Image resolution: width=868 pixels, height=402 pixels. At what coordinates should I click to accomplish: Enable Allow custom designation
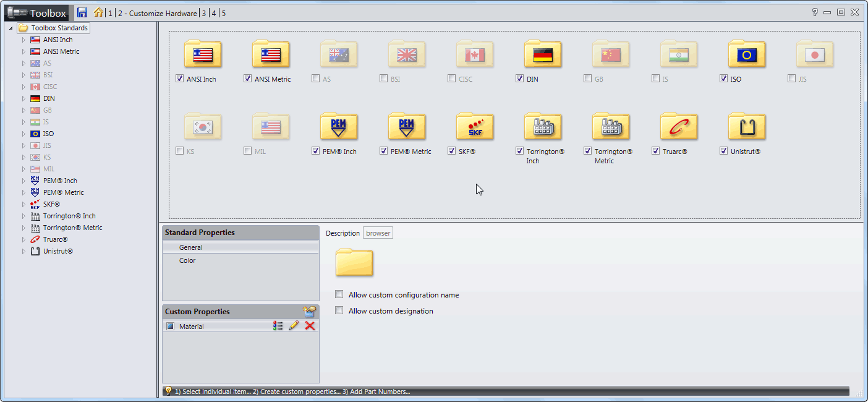pyautogui.click(x=339, y=310)
